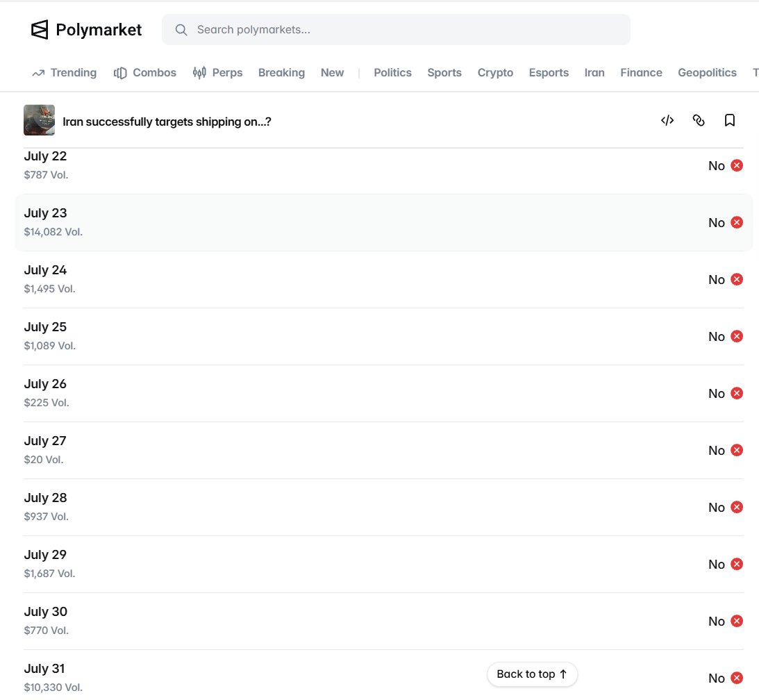The image size is (759, 700).
Task: Click the Polymarket wordmark
Action: click(x=99, y=30)
